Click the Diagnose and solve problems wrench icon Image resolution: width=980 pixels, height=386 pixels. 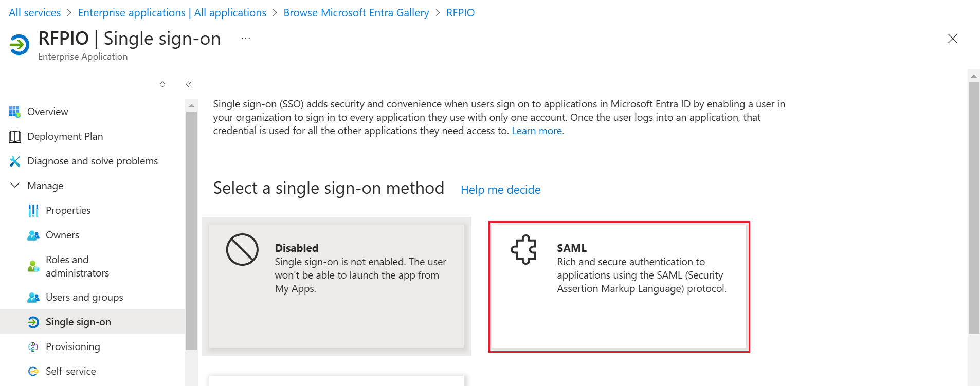tap(15, 161)
